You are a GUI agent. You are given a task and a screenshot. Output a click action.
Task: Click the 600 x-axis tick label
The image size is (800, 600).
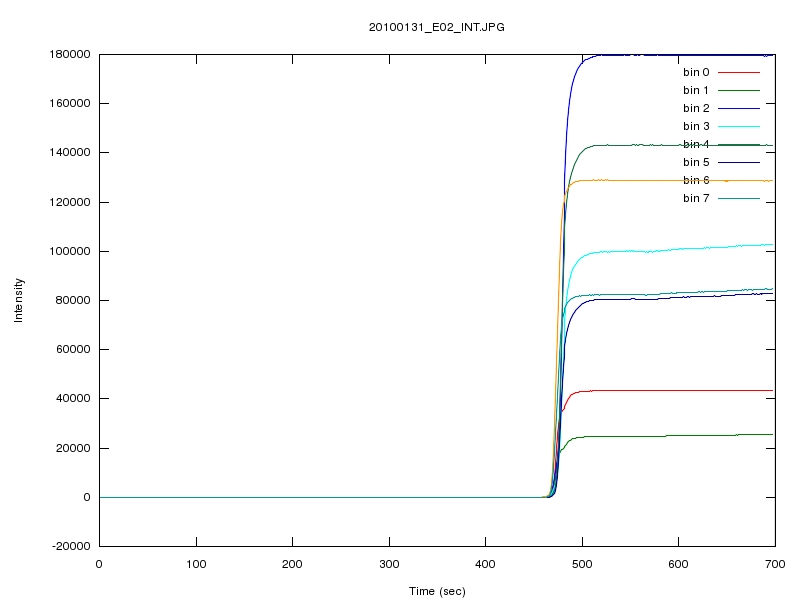(x=679, y=564)
